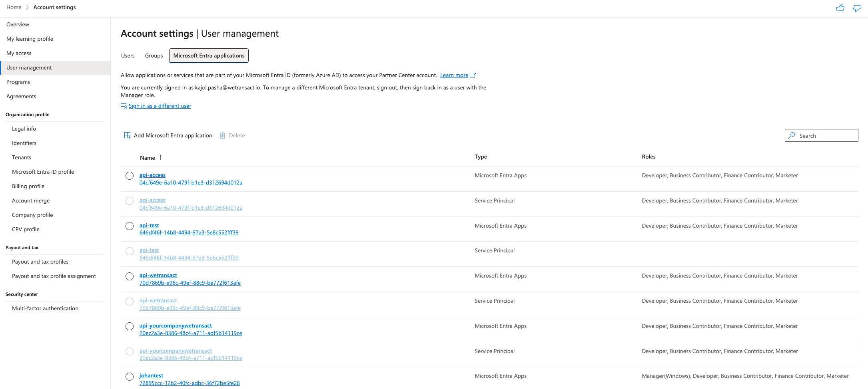Open Programs in the sidebar
This screenshot has width=868, height=389.
coord(18,82)
